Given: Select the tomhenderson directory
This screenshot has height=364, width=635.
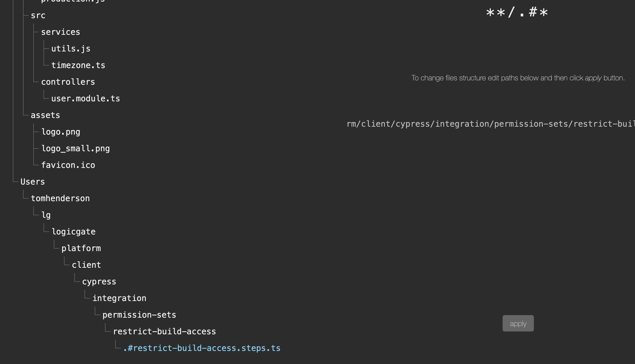Looking at the screenshot, I should pyautogui.click(x=60, y=198).
